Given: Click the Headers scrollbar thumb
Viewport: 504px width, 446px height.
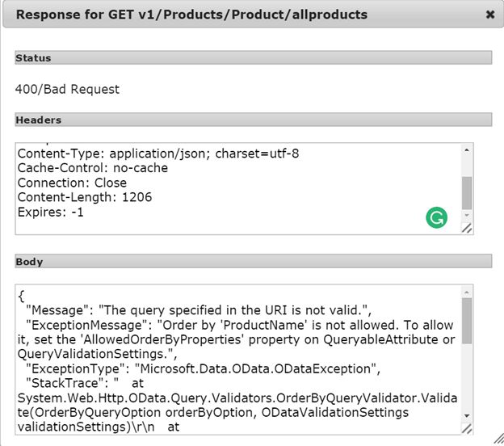Looking at the screenshot, I should (x=467, y=192).
